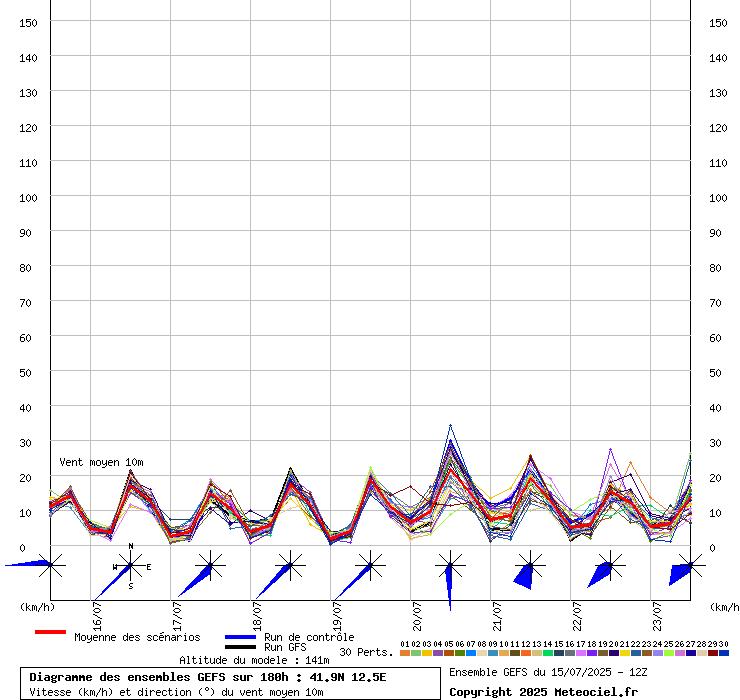Click the left-axis '0' value
Image resolution: width=740 pixels, height=700 pixels.
click(22, 548)
